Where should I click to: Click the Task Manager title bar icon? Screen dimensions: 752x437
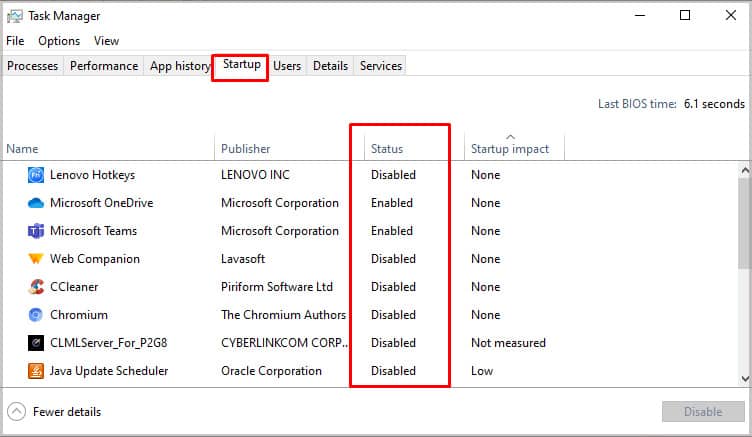[x=15, y=16]
